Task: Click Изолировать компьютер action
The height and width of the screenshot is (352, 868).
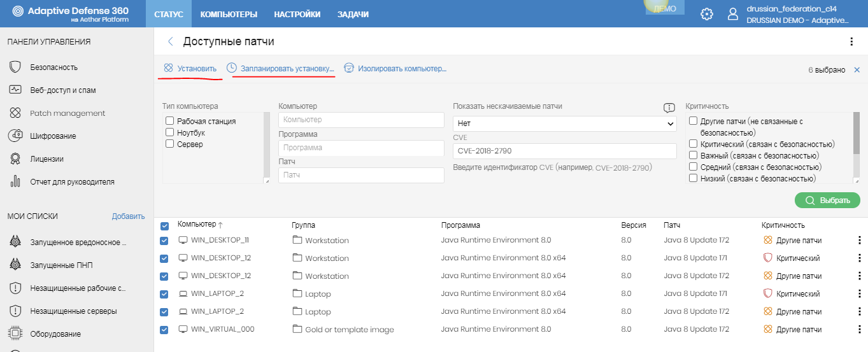Action: coord(395,68)
